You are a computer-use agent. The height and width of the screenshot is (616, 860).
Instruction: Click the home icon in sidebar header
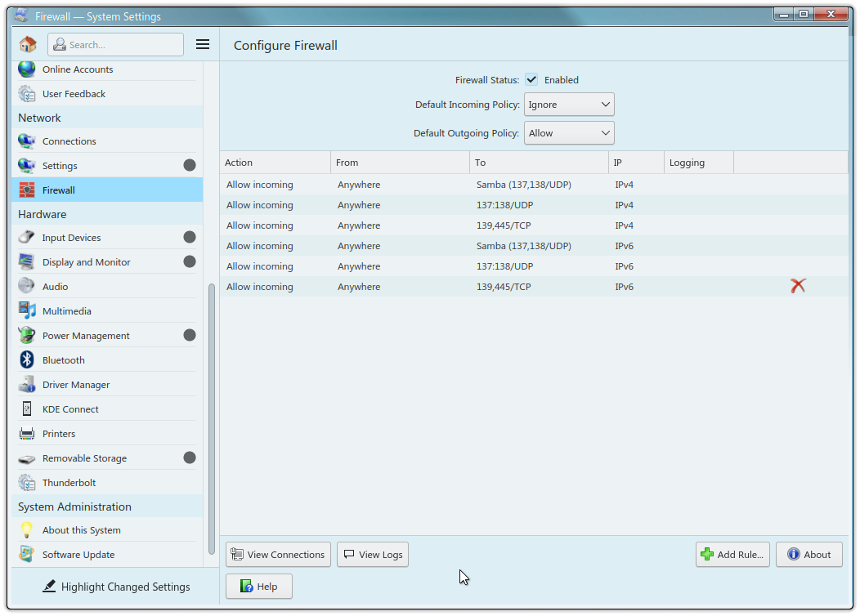[28, 44]
